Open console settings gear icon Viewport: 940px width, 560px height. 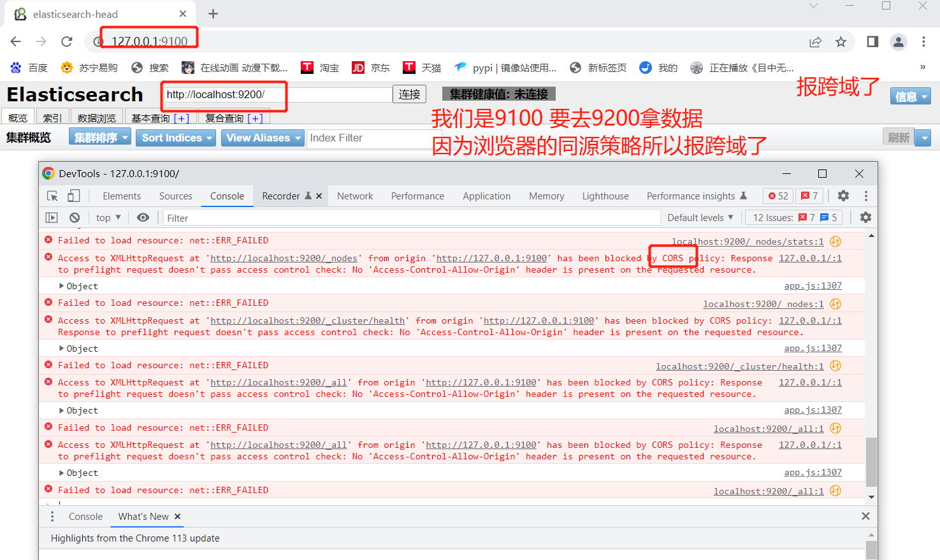point(865,217)
